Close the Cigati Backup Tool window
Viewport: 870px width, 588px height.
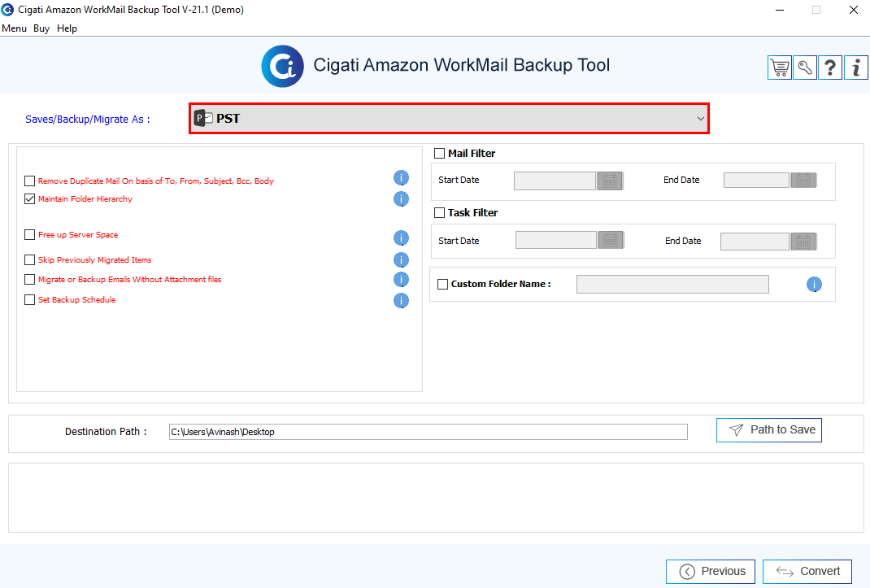(x=854, y=10)
